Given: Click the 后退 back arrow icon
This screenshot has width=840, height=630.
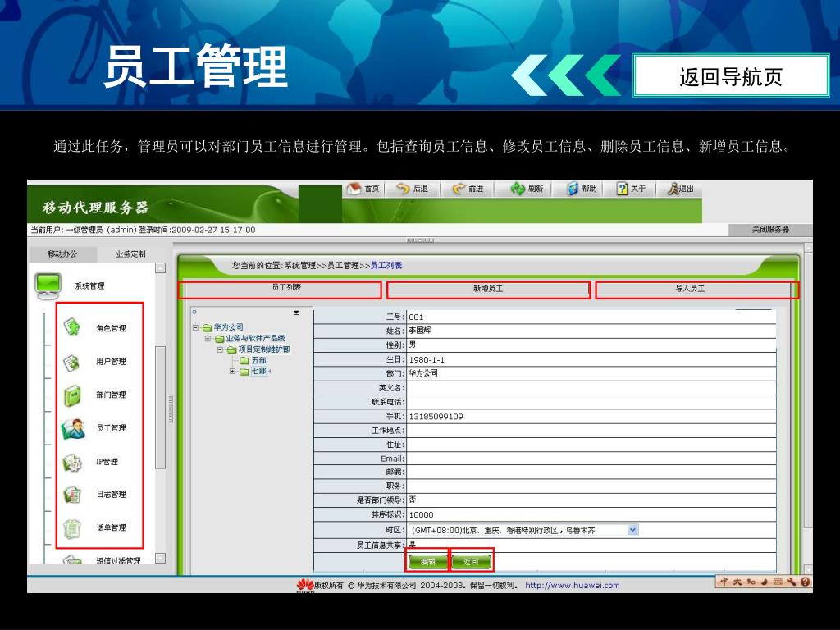Looking at the screenshot, I should (403, 189).
